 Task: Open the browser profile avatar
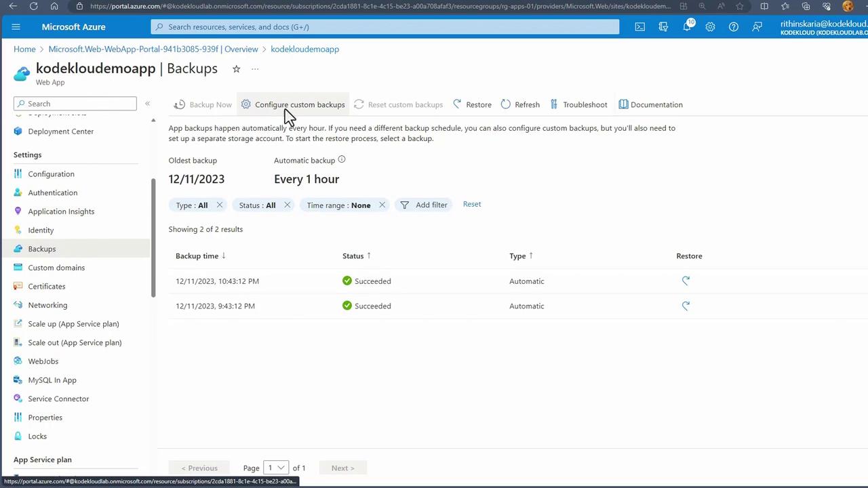tap(848, 6)
